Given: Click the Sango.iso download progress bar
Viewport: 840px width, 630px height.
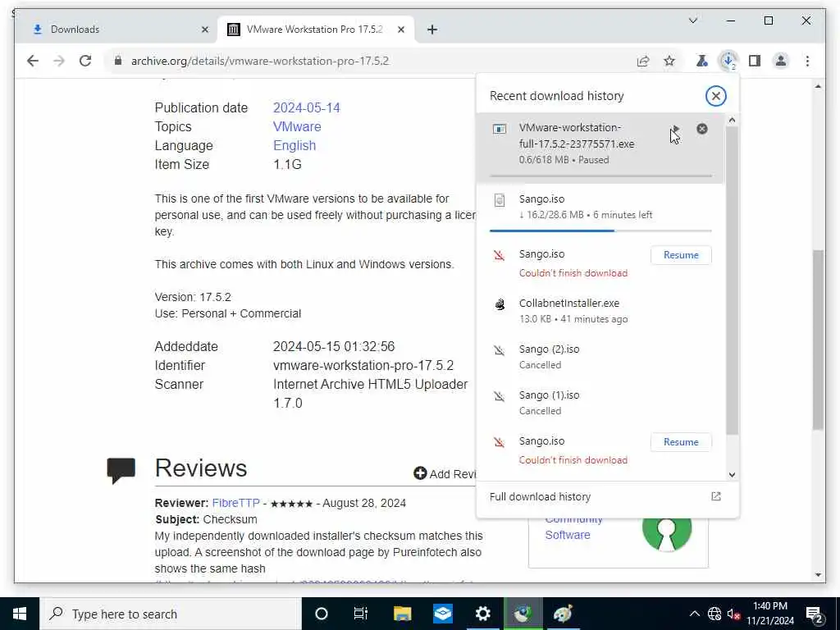Looking at the screenshot, I should [600, 231].
